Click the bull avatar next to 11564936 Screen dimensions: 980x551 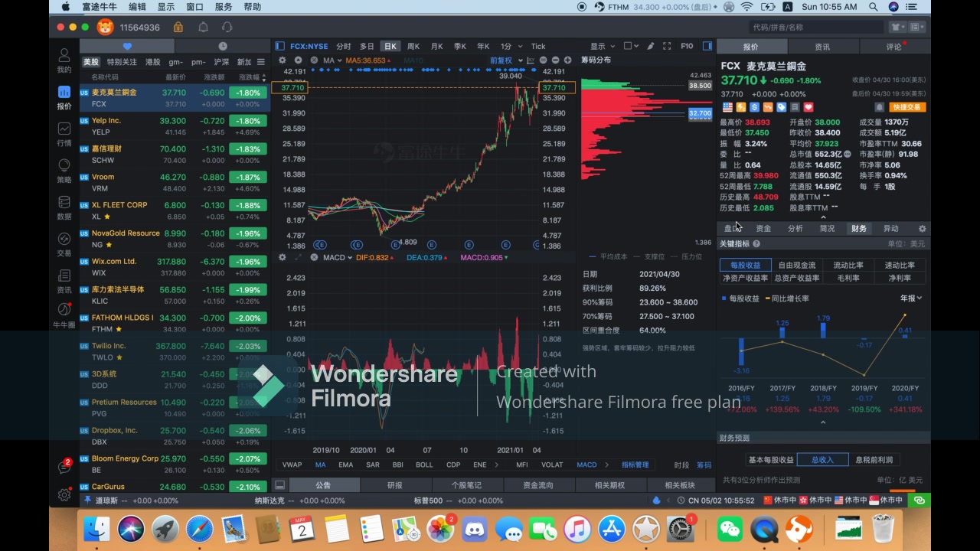105,27
